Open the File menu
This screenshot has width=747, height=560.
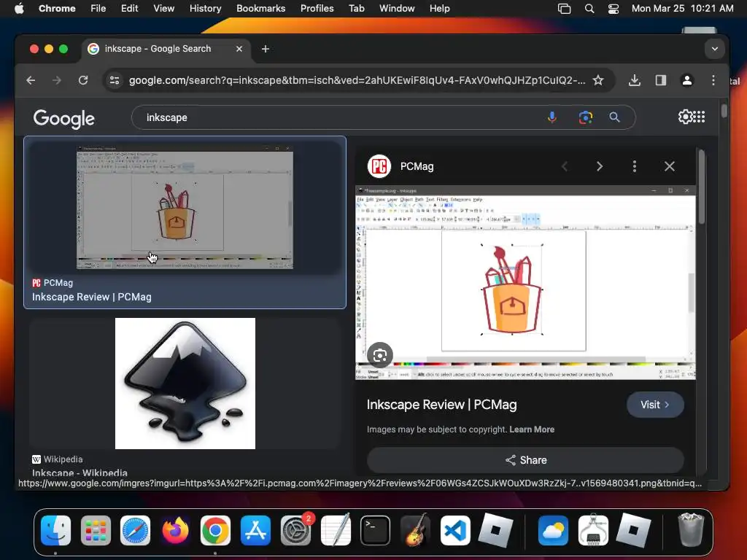tap(98, 8)
